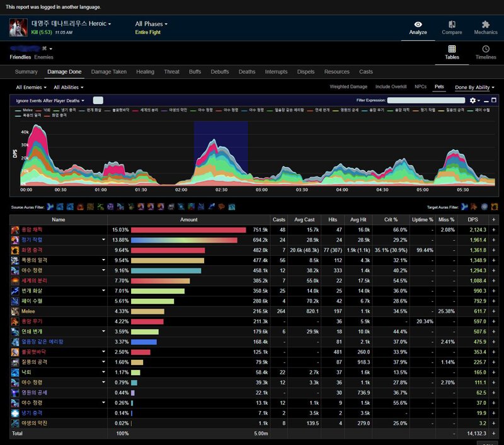Screen dimensions: 504x445
Task: Toggle the Pets option
Action: click(439, 87)
